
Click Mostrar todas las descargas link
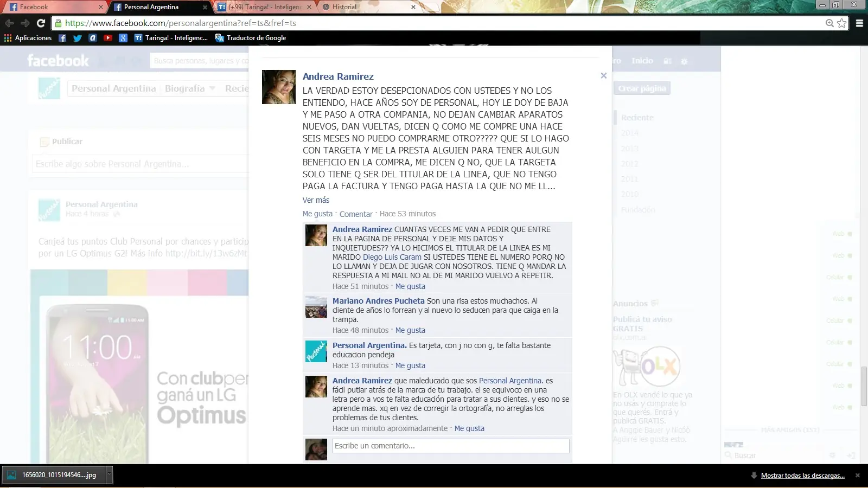802,476
